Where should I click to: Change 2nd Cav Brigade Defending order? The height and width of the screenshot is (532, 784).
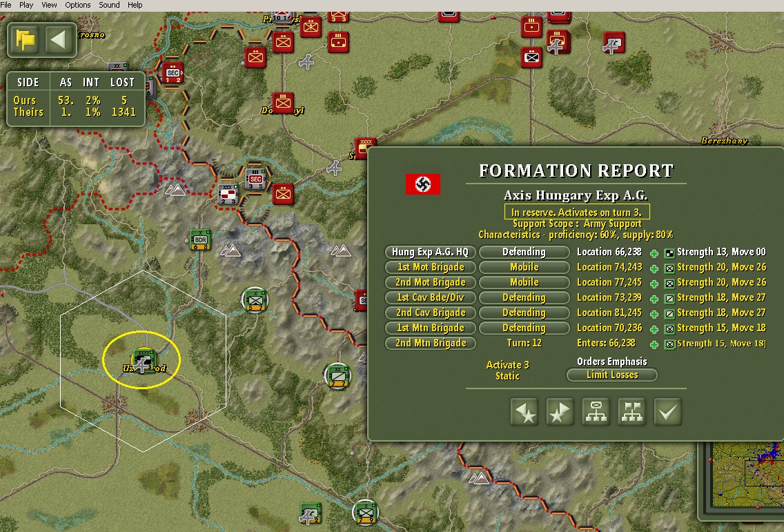click(x=524, y=313)
